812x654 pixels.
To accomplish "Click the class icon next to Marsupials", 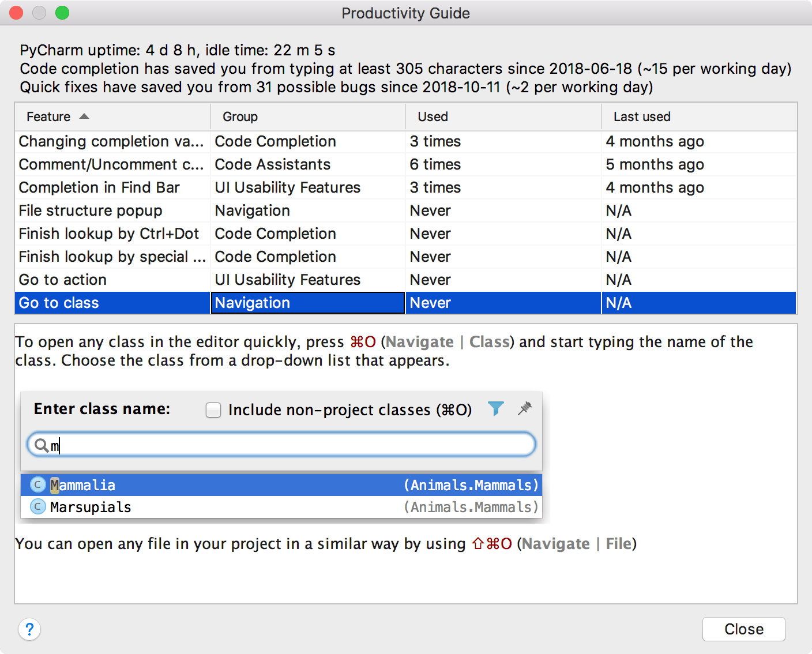I will tap(38, 507).
